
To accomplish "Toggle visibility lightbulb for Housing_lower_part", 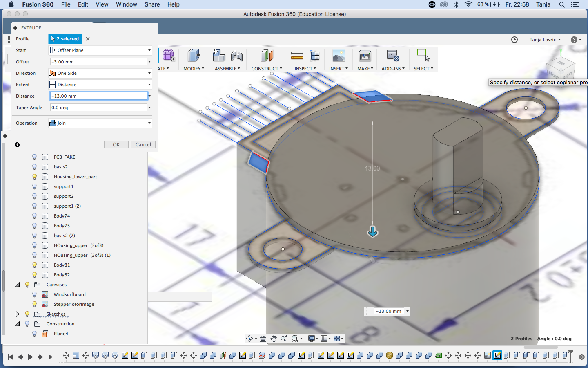I will pos(34,177).
